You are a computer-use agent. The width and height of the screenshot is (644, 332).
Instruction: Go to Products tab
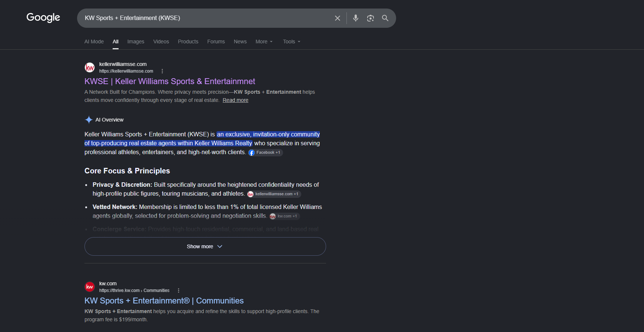pyautogui.click(x=188, y=41)
